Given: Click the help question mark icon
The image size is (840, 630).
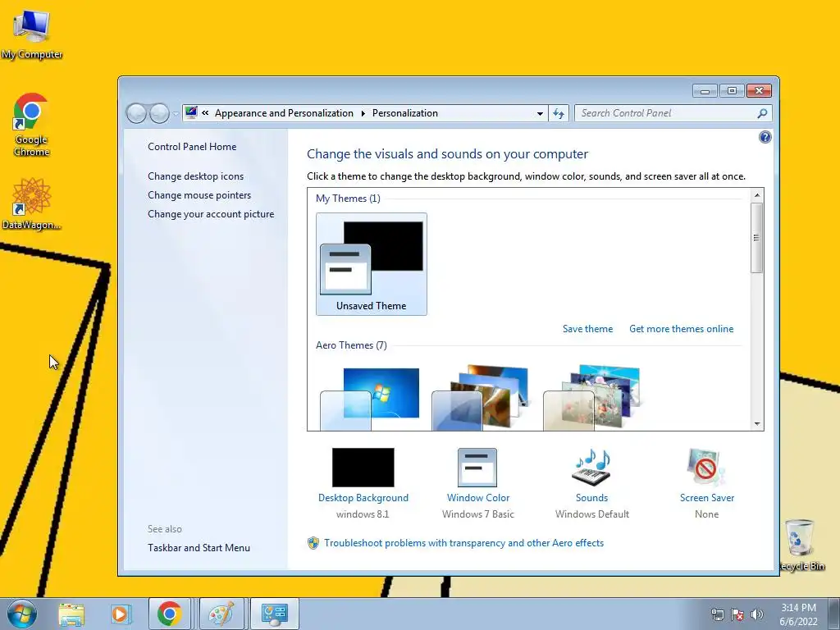Looking at the screenshot, I should 765,137.
